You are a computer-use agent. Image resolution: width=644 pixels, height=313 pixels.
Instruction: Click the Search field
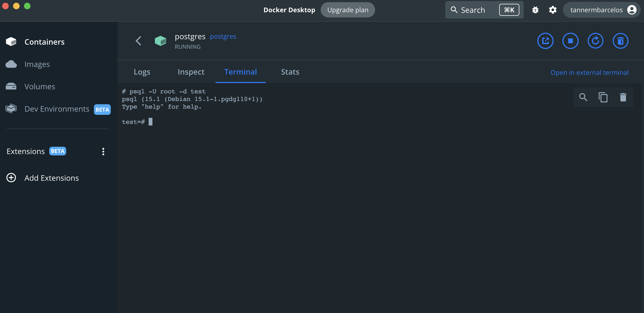(474, 10)
